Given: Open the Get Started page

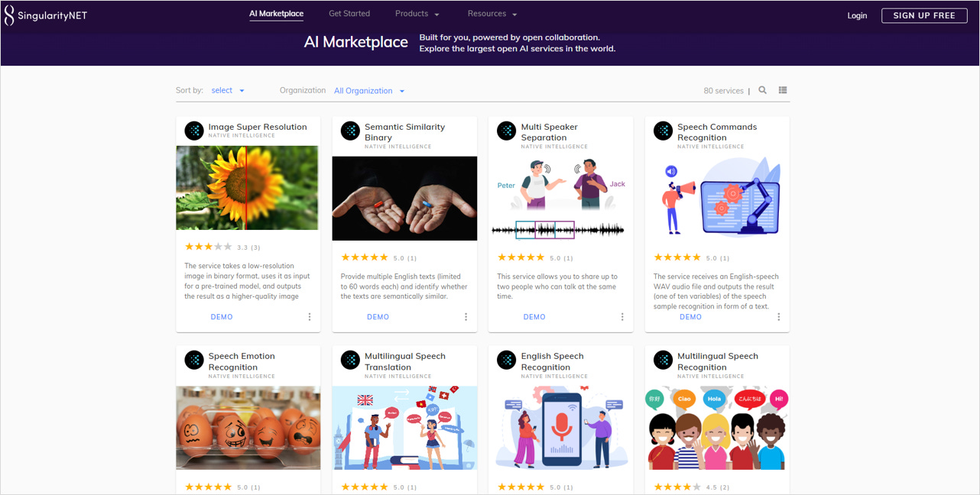Looking at the screenshot, I should point(349,14).
